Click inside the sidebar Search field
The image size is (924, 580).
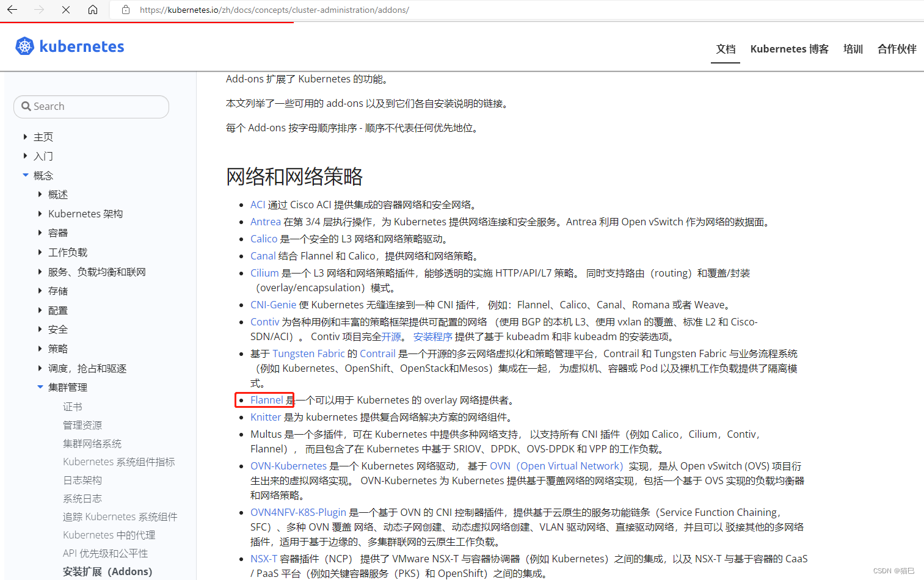click(92, 106)
